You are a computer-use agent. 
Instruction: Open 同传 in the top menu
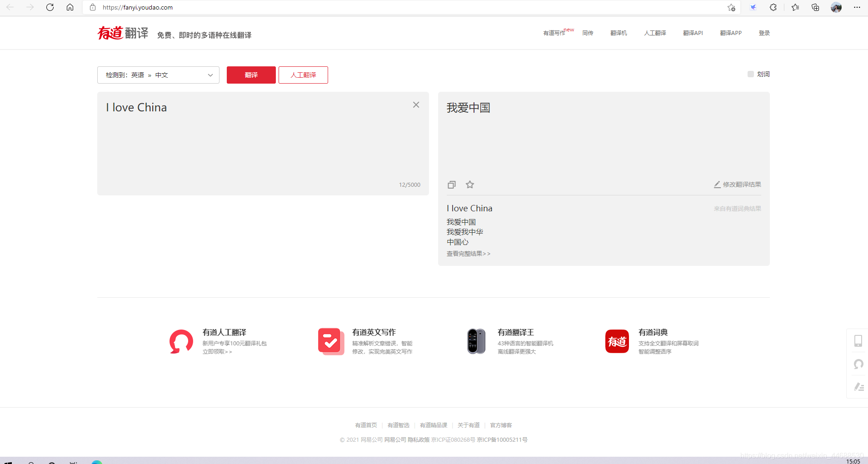tap(588, 33)
